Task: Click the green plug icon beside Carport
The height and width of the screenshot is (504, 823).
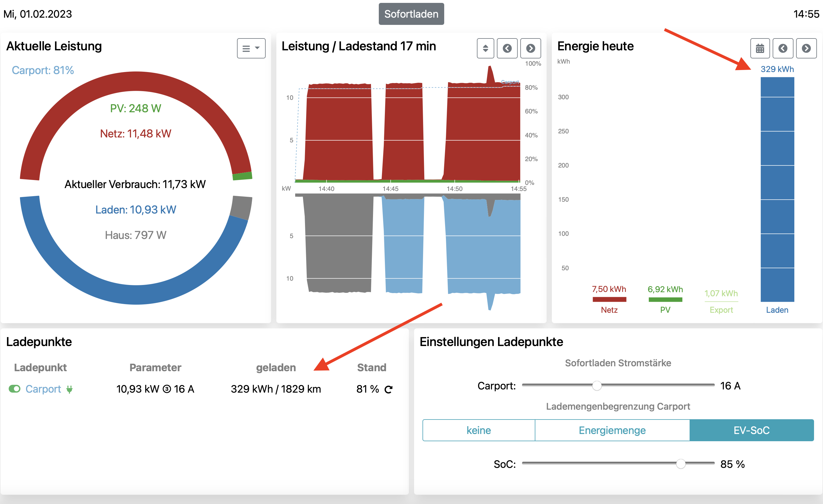Action: coord(69,389)
